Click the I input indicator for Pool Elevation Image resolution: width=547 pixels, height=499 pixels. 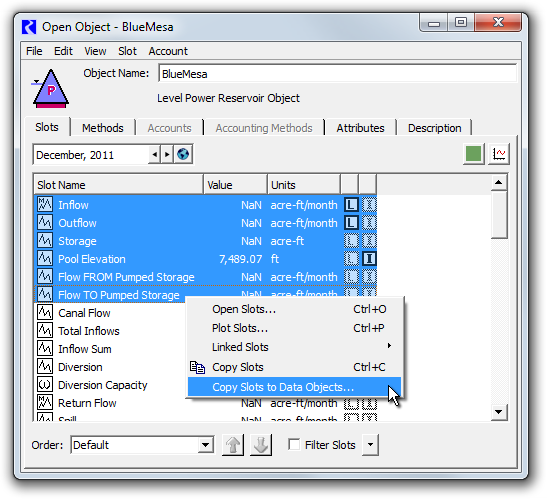(369, 259)
